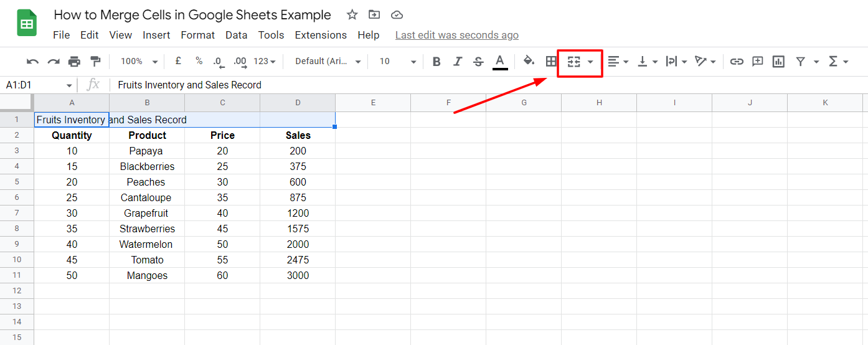868x345 pixels.
Task: Select column E header
Action: pos(373,103)
